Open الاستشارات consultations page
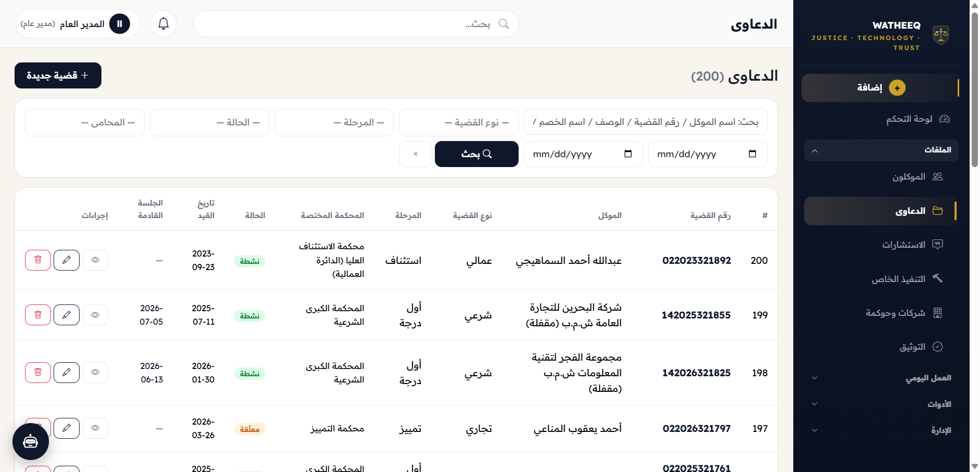The height and width of the screenshot is (472, 980). tap(881, 245)
